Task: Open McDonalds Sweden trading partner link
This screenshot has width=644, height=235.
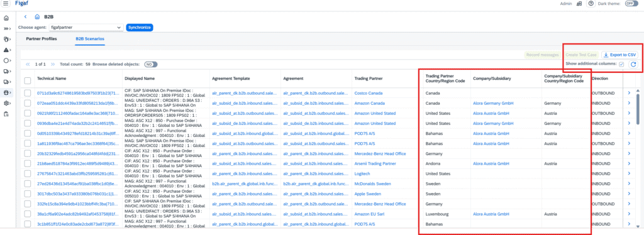Action: tap(372, 183)
